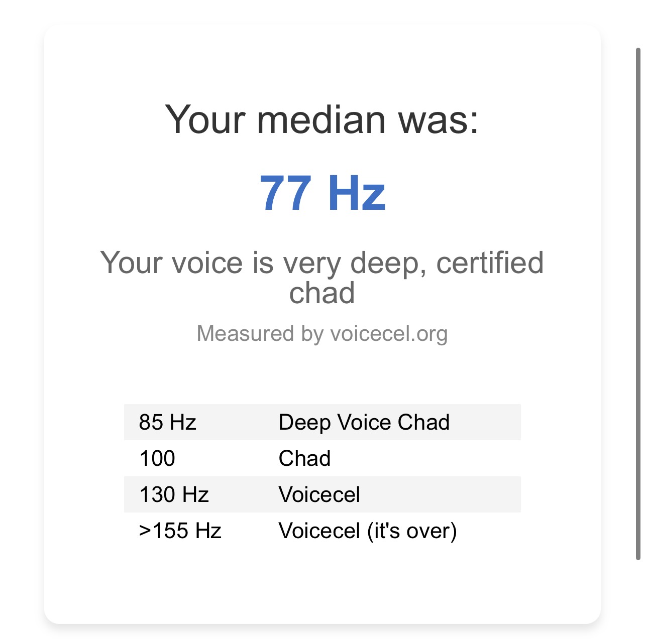Click the word "median" in the heading
This screenshot has width=645, height=644.
[x=321, y=119]
